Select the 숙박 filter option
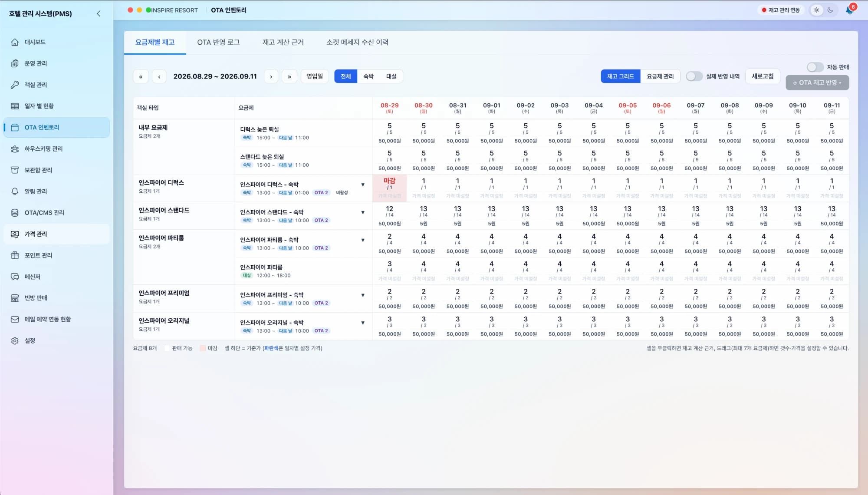The image size is (868, 495). coord(368,76)
